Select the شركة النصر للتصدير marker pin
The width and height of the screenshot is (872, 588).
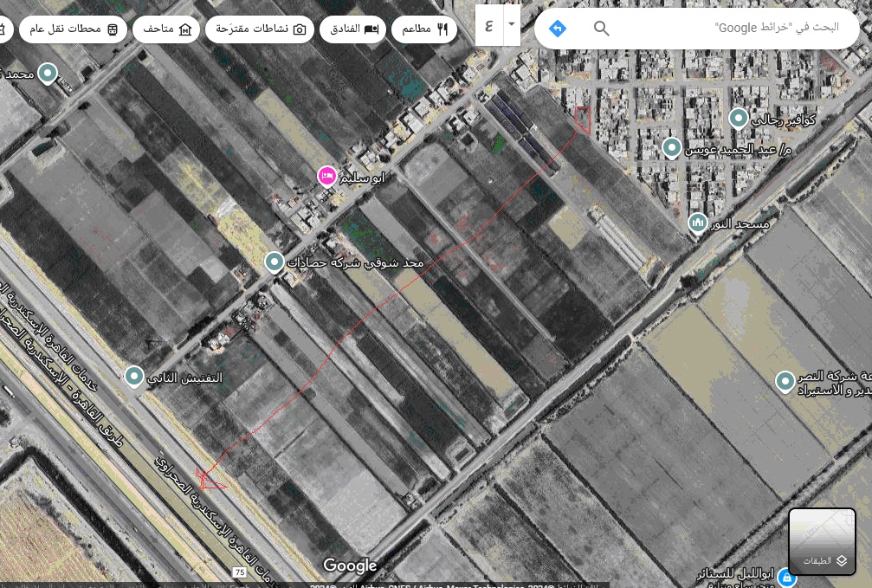point(785,381)
